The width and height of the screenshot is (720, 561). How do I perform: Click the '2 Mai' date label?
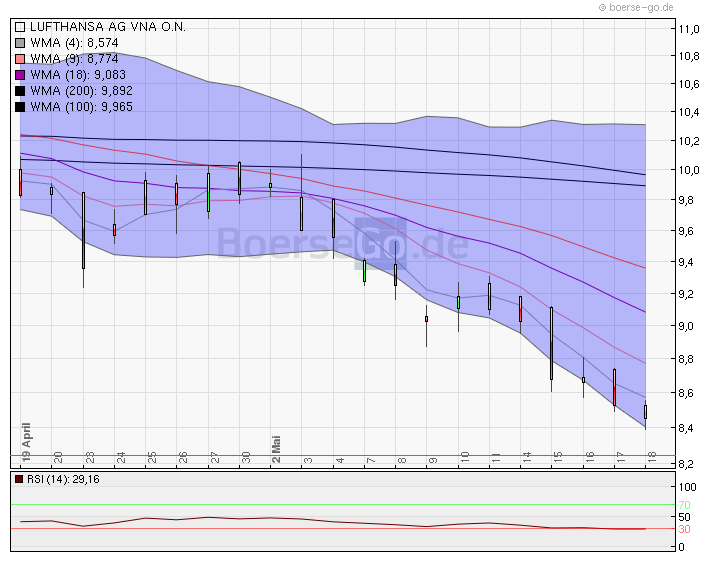(x=276, y=449)
